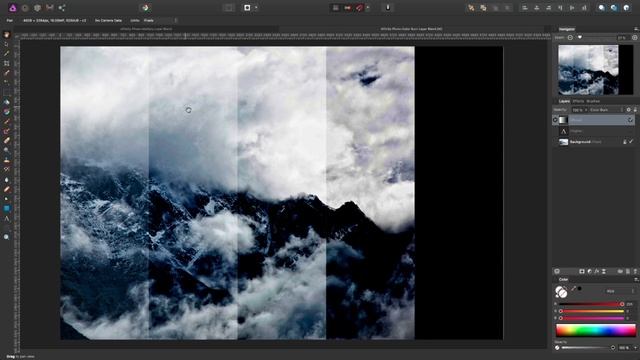Open the Assistant manager icon
This screenshot has width=640, height=360.
[388, 8]
